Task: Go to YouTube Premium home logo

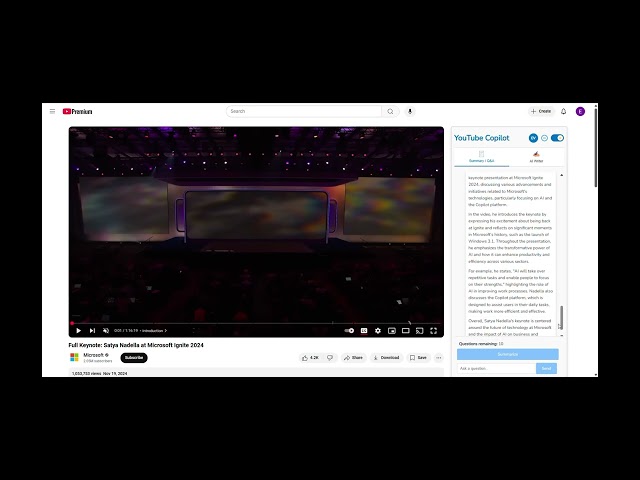Action: (77, 111)
